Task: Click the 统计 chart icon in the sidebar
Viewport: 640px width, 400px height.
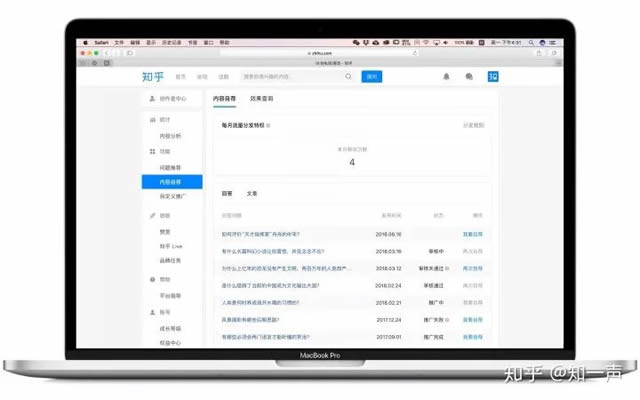Action: click(152, 119)
